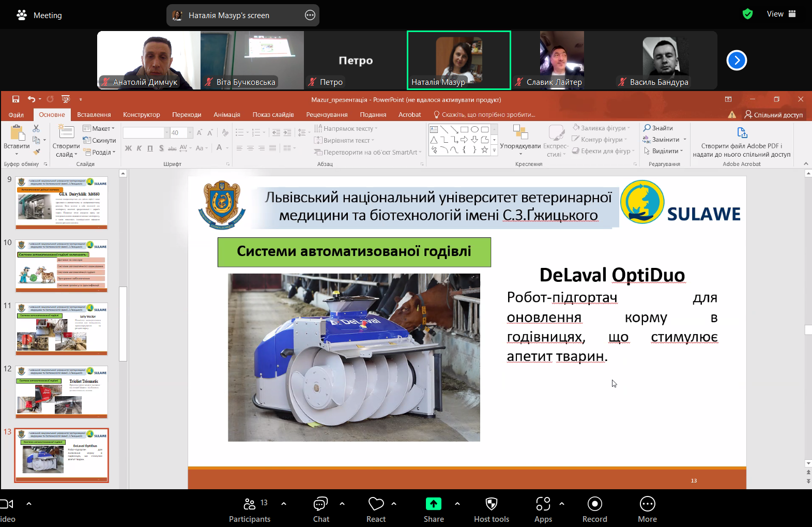Switch to the Вставлення ribbon tab

[94, 115]
